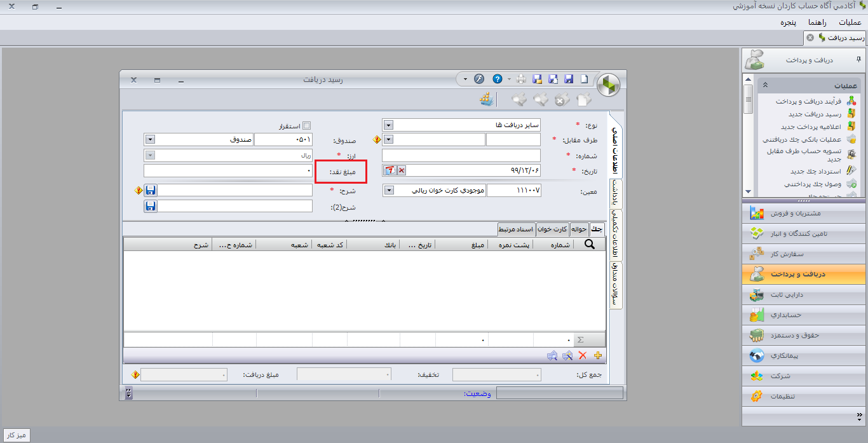
Task: Open رسيد دريافت جديد in sidebar
Action: (815, 114)
